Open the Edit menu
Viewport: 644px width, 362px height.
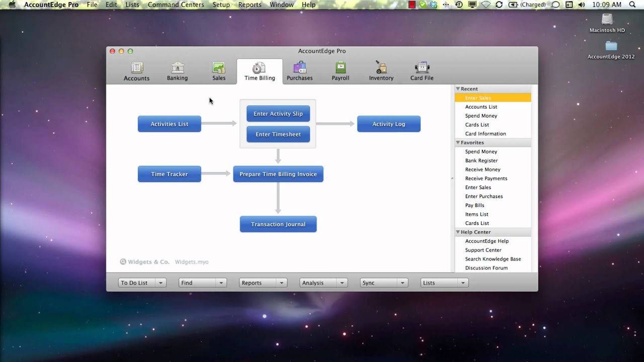[x=111, y=5]
